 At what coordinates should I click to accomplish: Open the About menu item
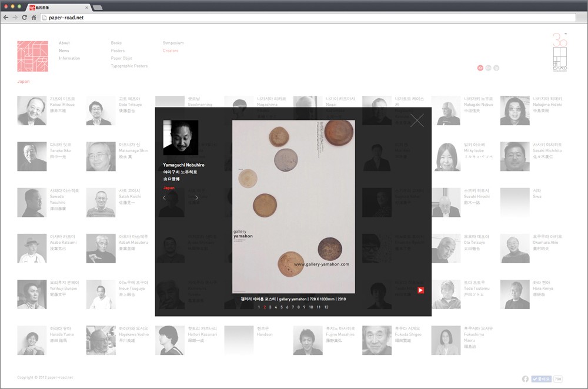[64, 43]
